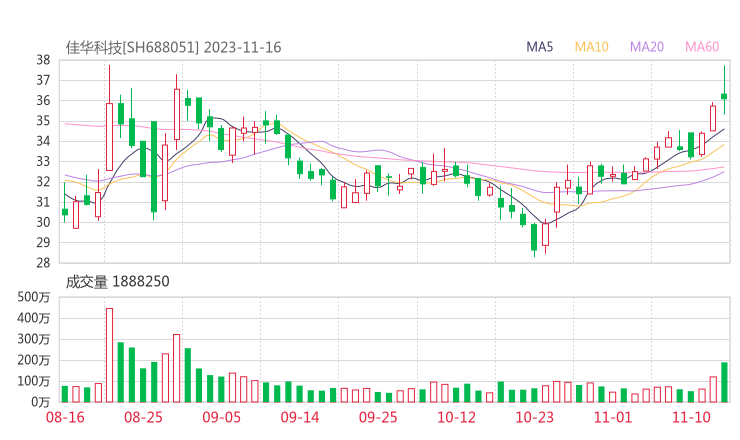Click the 2023-11-16 date in the header
Image resolution: width=740 pixels, height=440 pixels.
244,47
